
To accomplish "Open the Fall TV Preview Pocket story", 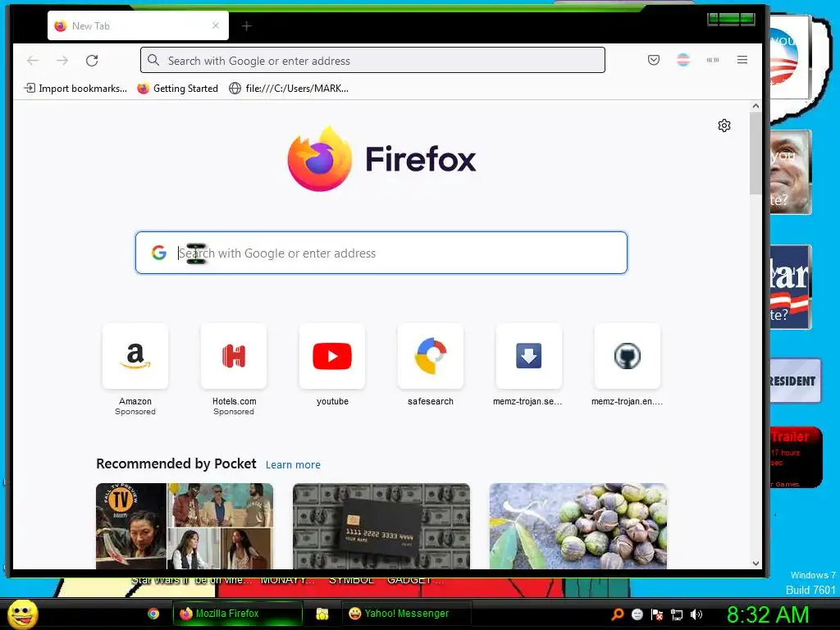I will pyautogui.click(x=185, y=526).
